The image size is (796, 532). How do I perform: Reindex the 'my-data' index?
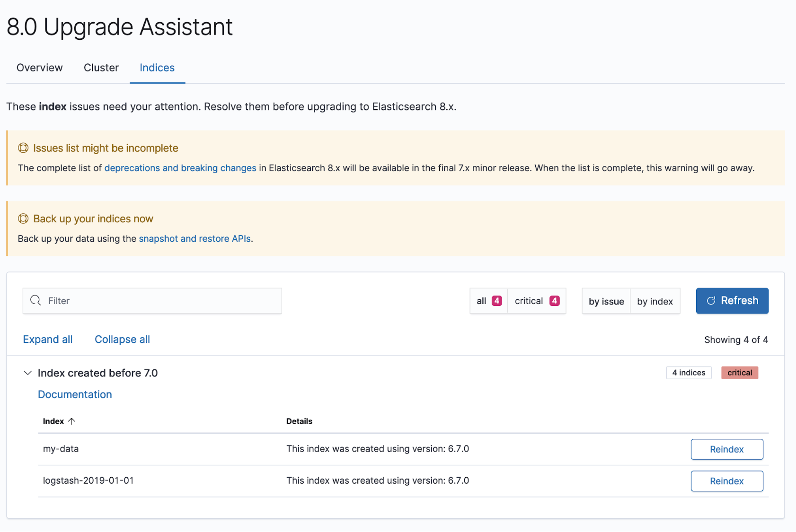point(726,449)
